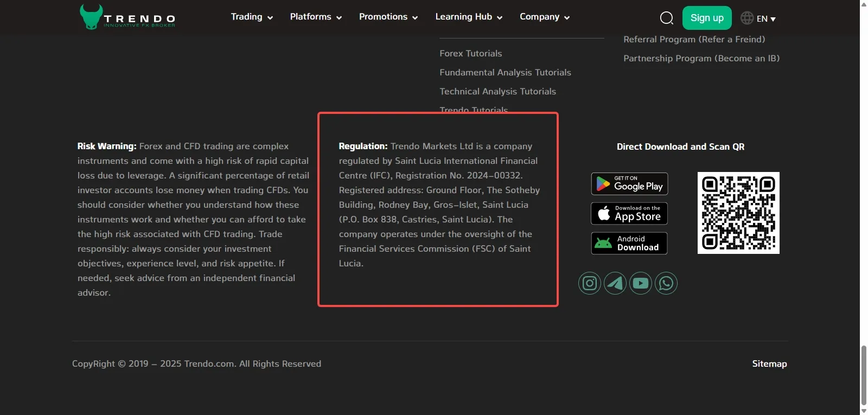
Task: Open Forex Tutorials link
Action: [x=471, y=53]
